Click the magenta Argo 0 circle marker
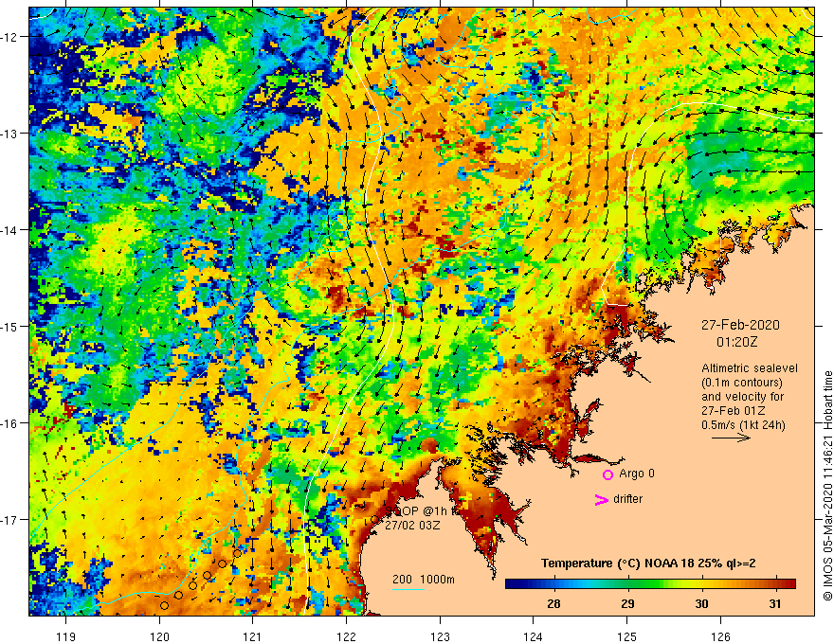Image resolution: width=834 pixels, height=644 pixels. (x=607, y=474)
